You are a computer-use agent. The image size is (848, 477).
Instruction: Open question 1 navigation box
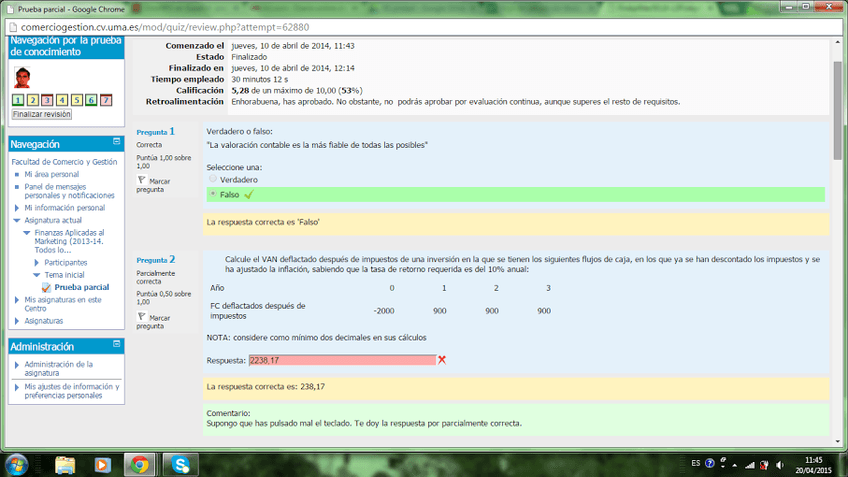point(18,100)
